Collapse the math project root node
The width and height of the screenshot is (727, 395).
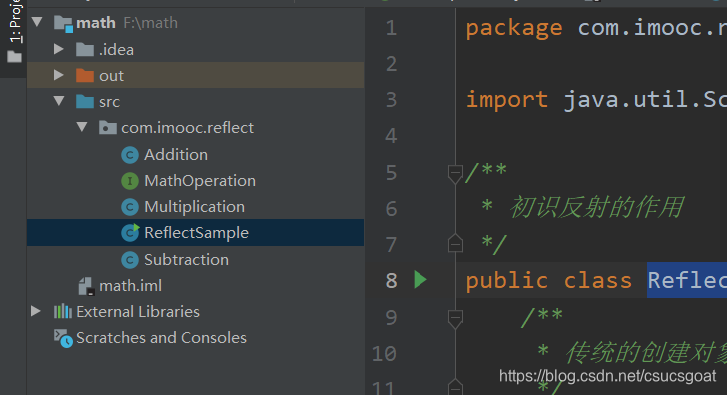tap(37, 22)
